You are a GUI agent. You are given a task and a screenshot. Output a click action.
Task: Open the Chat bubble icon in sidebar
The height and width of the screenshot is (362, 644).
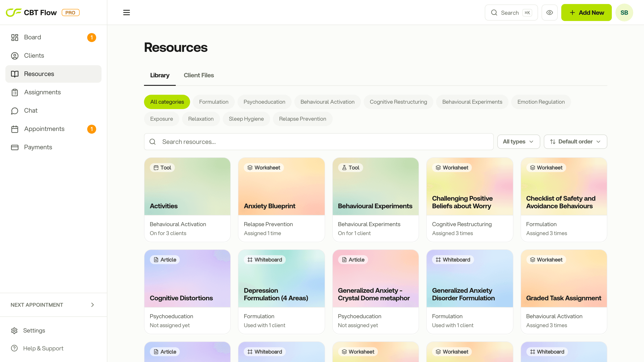click(15, 111)
